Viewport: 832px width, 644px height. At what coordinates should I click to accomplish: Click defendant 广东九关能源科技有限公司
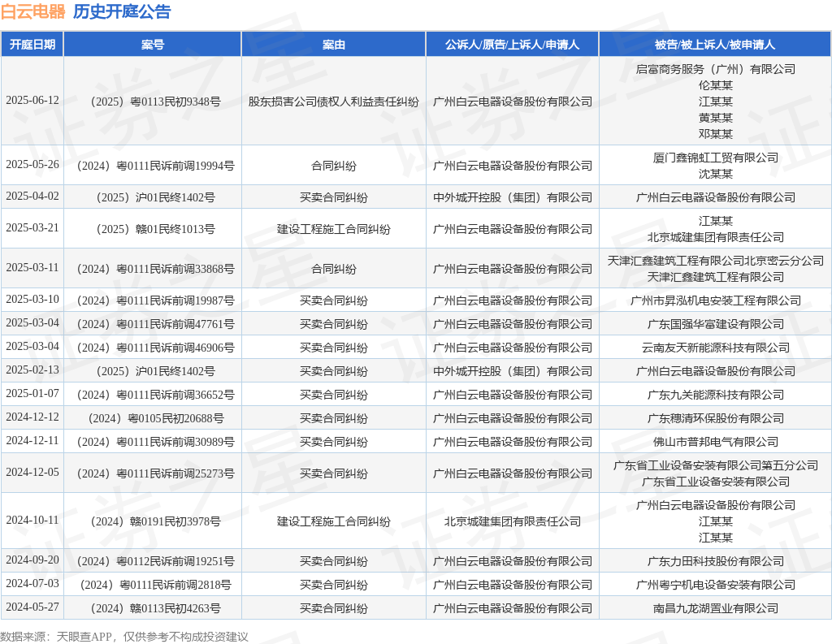(715, 395)
